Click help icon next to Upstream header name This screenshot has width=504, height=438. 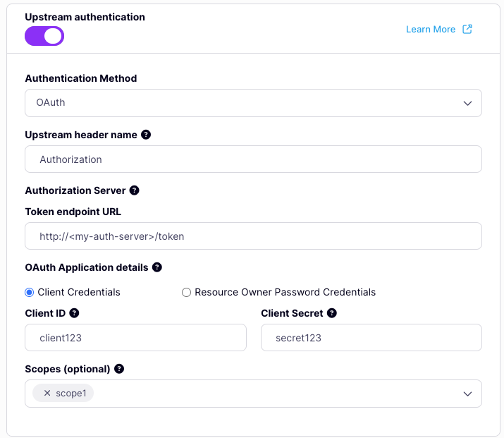(146, 135)
